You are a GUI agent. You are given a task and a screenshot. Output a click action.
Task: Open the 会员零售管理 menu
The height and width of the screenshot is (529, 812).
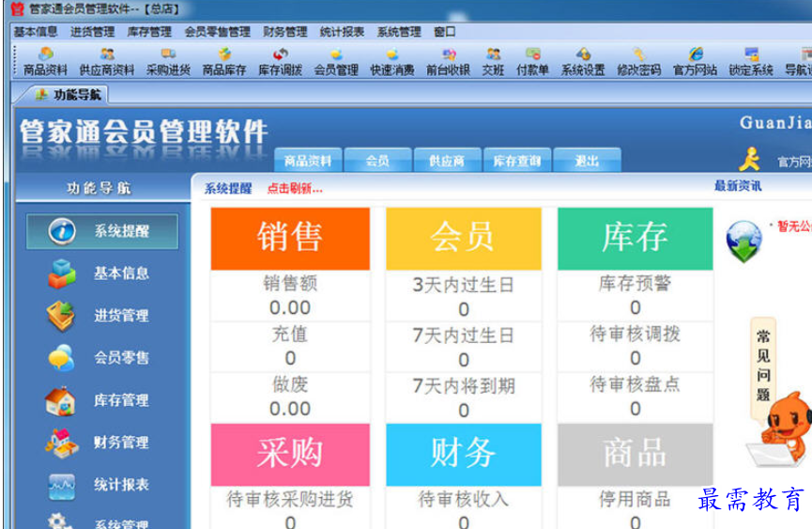[x=218, y=32]
